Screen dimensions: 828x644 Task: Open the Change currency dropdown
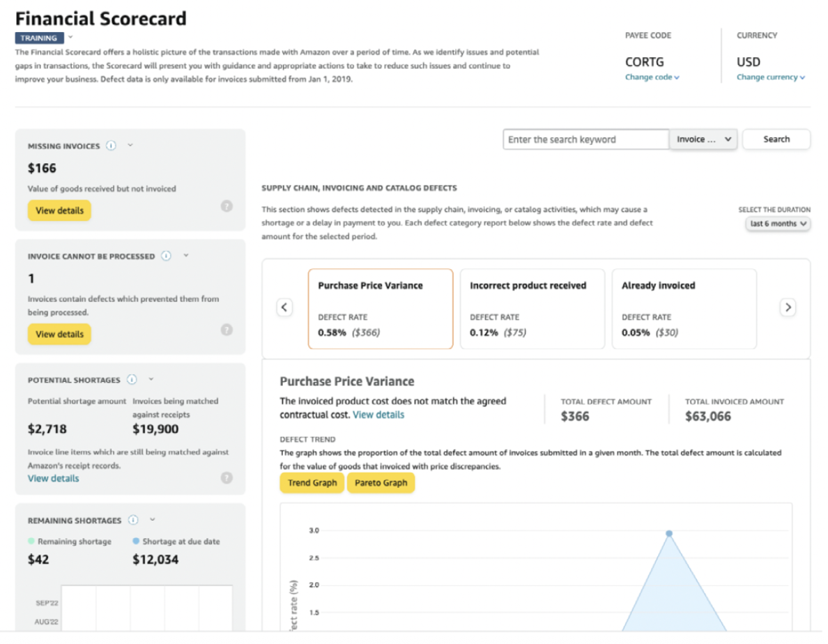(x=770, y=77)
